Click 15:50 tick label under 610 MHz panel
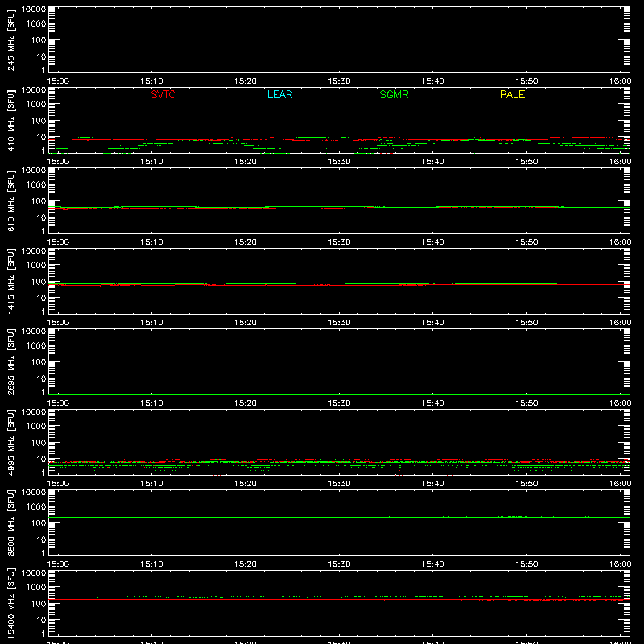 tap(526, 242)
